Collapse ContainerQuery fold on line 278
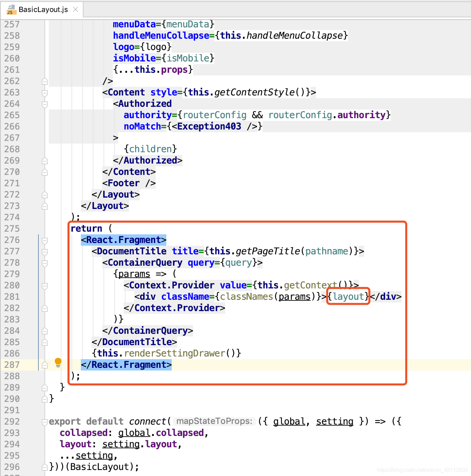This screenshot has width=471, height=476. [x=45, y=263]
